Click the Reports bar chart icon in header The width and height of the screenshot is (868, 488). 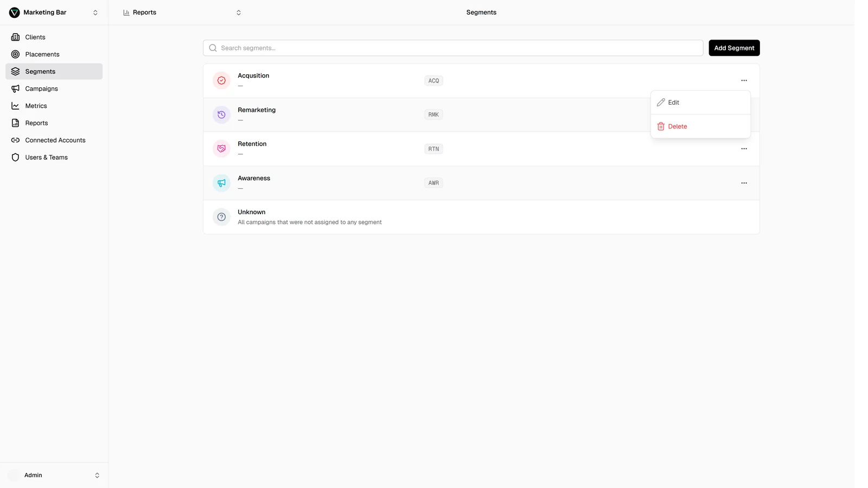point(126,12)
